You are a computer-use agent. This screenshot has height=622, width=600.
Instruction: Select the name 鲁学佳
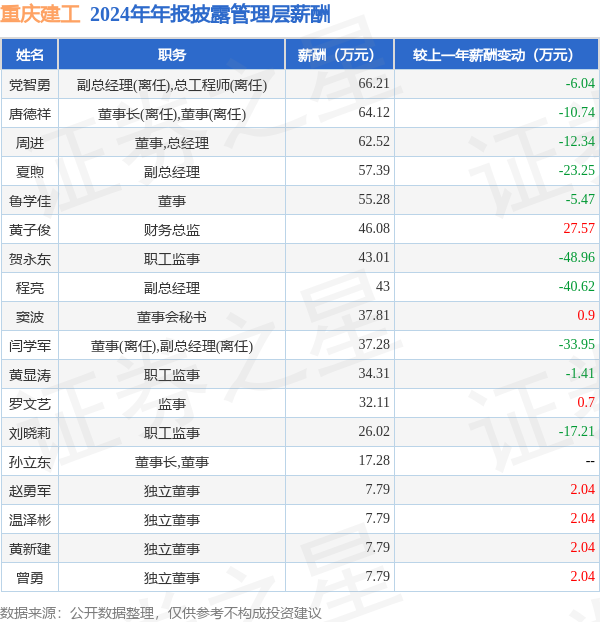pos(30,201)
